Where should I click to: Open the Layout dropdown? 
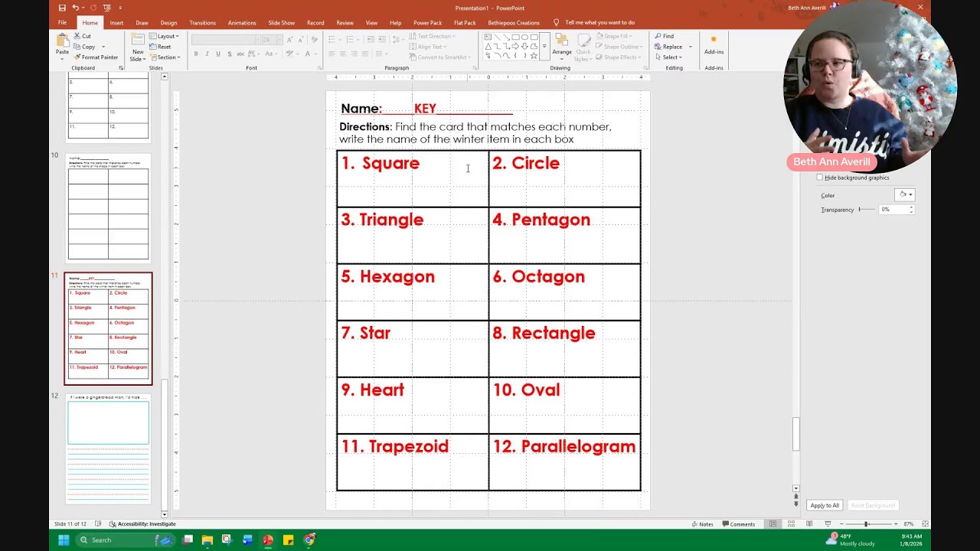pyautogui.click(x=164, y=36)
